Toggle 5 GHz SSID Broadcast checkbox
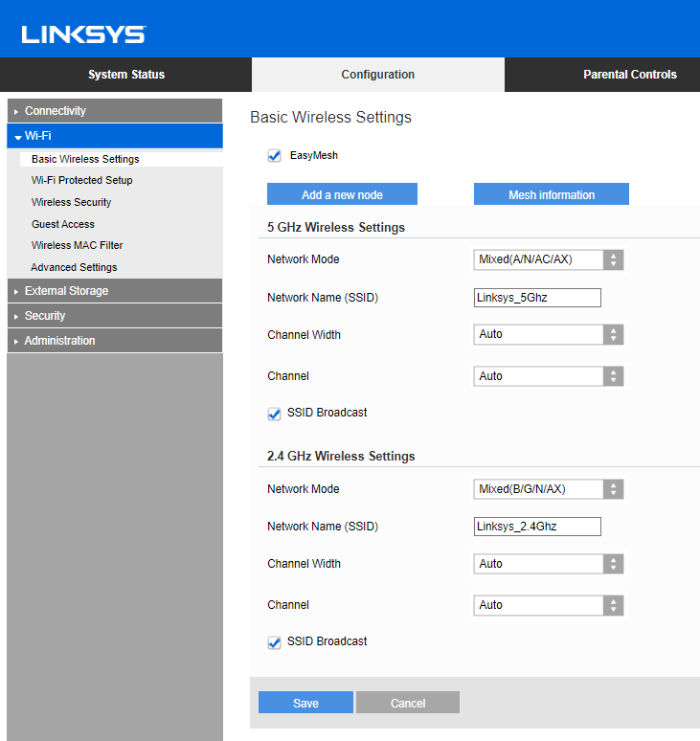This screenshot has width=700, height=741. pyautogui.click(x=274, y=414)
